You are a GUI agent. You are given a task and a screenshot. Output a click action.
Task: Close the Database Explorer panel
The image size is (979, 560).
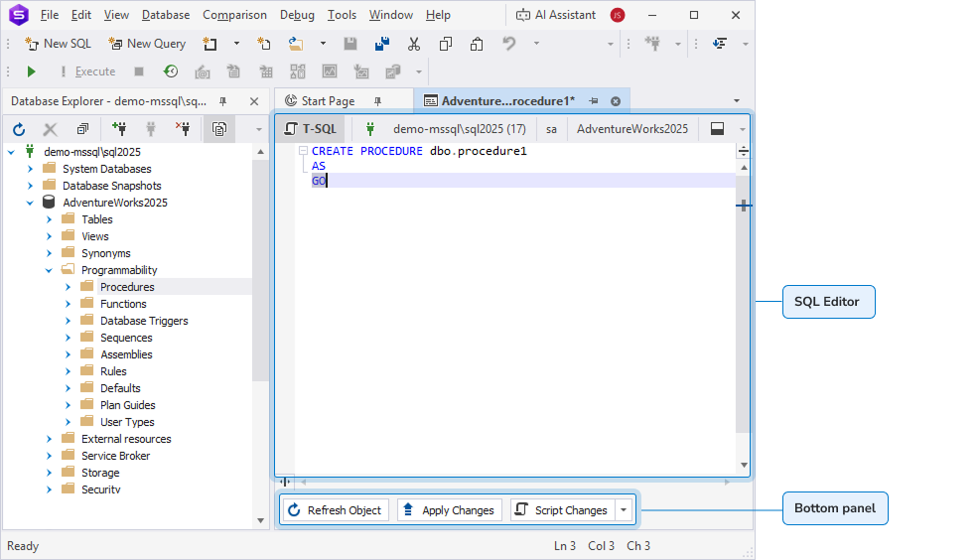[254, 101]
